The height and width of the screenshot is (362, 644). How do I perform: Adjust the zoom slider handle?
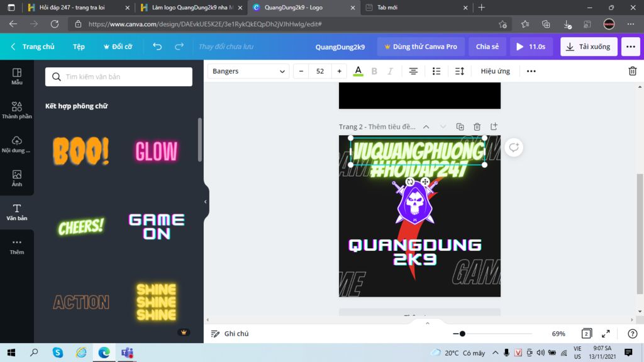pos(462,334)
